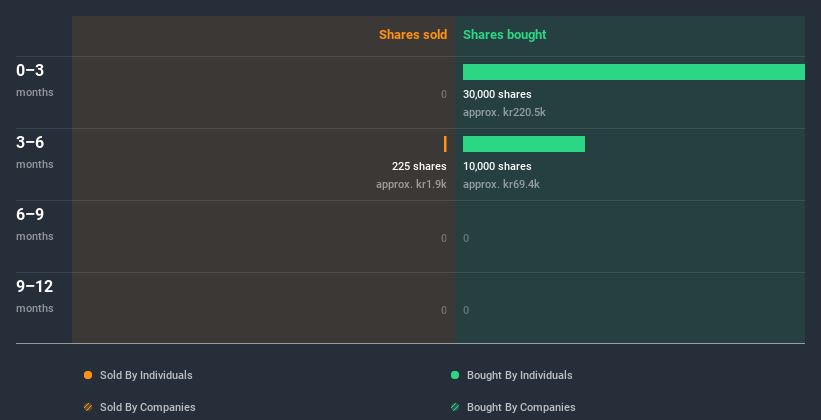Image resolution: width=821 pixels, height=420 pixels.
Task: Click the striped Sold By Companies legend icon
Action: click(x=88, y=407)
